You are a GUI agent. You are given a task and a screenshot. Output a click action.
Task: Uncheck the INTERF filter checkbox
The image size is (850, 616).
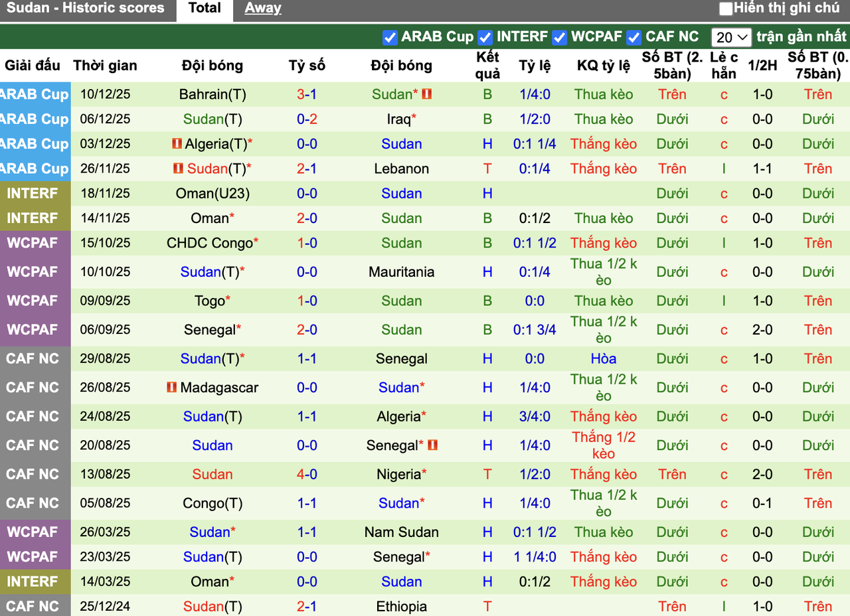point(485,37)
